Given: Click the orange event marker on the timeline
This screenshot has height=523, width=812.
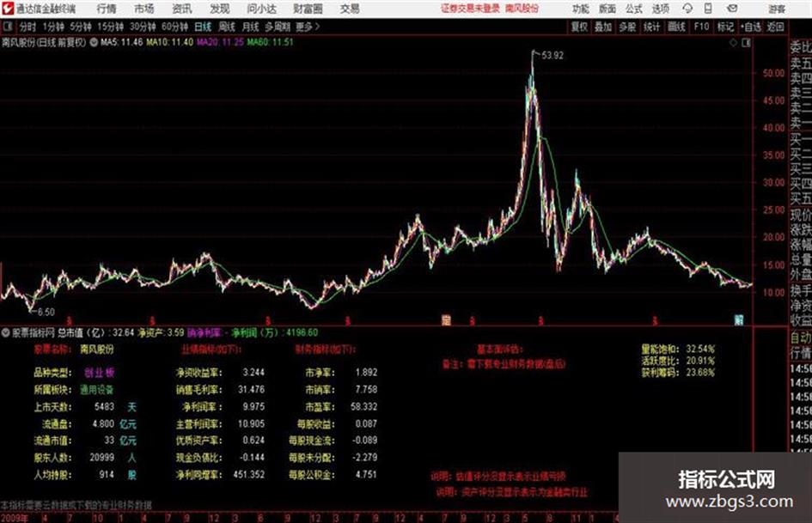Looking at the screenshot, I should click(446, 320).
